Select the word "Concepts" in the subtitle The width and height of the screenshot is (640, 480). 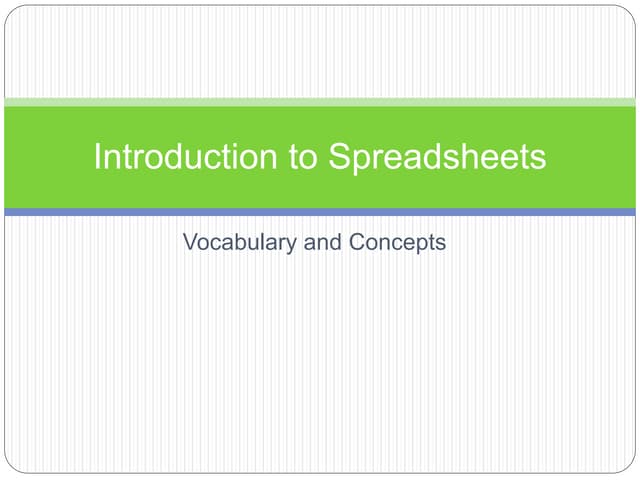click(x=398, y=242)
